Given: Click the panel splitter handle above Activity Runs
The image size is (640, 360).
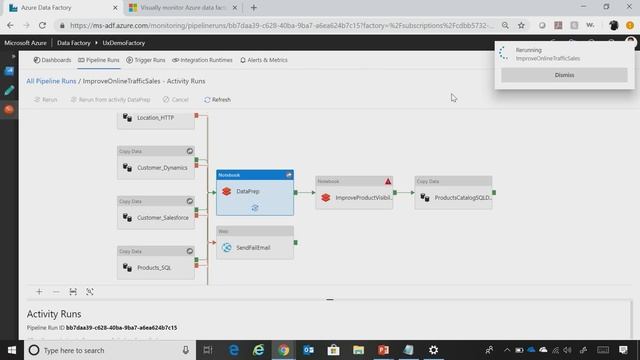Looking at the screenshot, I should coord(330,300).
